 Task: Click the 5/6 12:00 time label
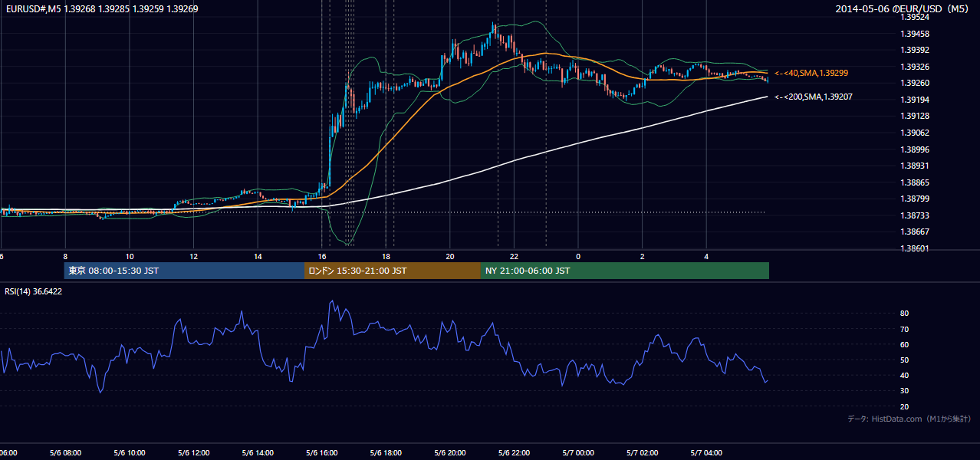[194, 453]
